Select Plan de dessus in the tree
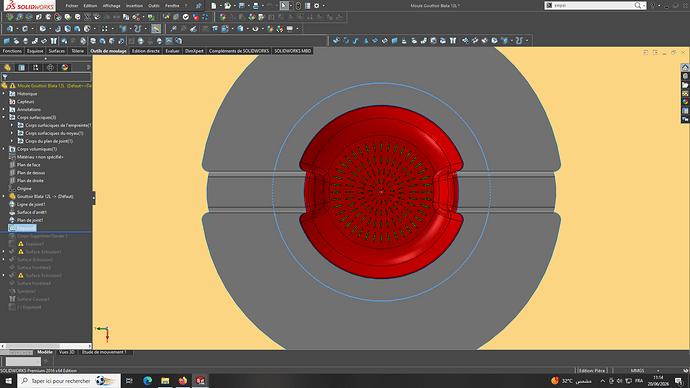The height and width of the screenshot is (388, 690). point(31,173)
